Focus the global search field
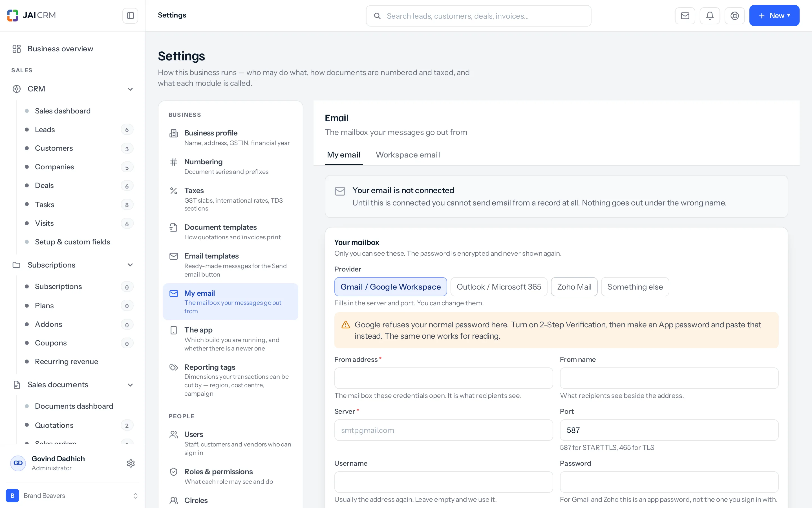The height and width of the screenshot is (508, 812). point(478,16)
